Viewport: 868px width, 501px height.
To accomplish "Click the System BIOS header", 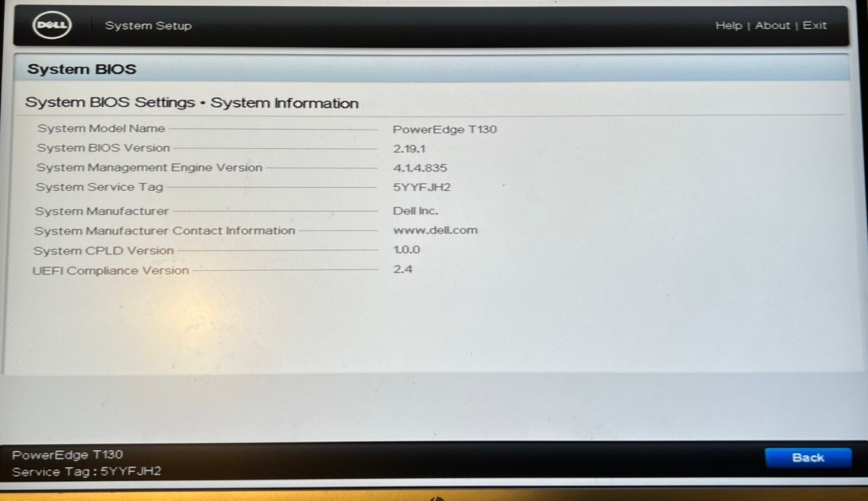I will [x=82, y=69].
